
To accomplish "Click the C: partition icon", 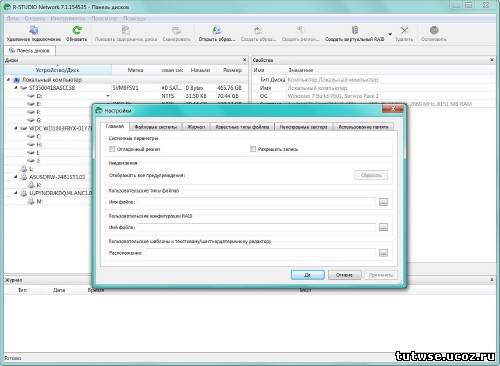I will (x=31, y=136).
